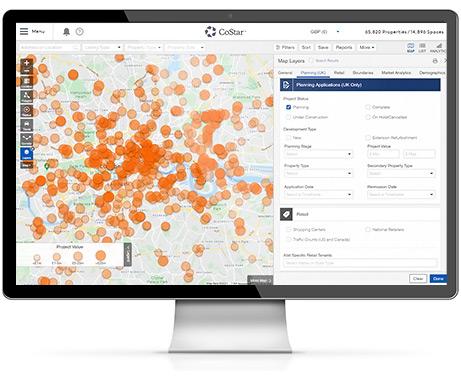Switch to the List view icon
This screenshot has height=380, width=461.
(x=422, y=47)
